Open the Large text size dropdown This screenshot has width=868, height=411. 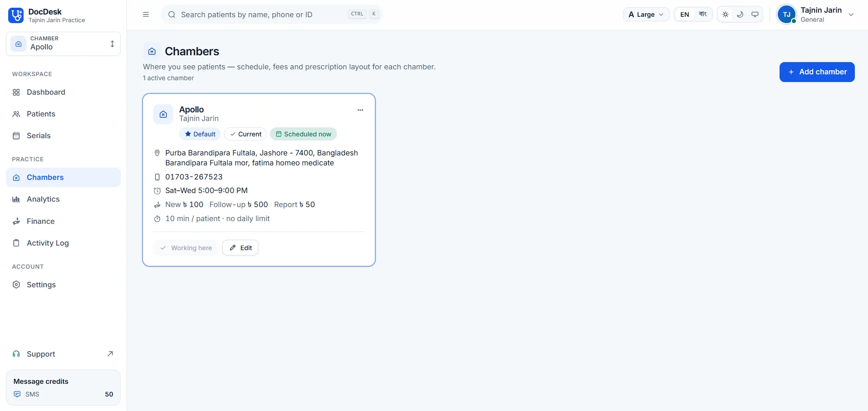pyautogui.click(x=646, y=15)
